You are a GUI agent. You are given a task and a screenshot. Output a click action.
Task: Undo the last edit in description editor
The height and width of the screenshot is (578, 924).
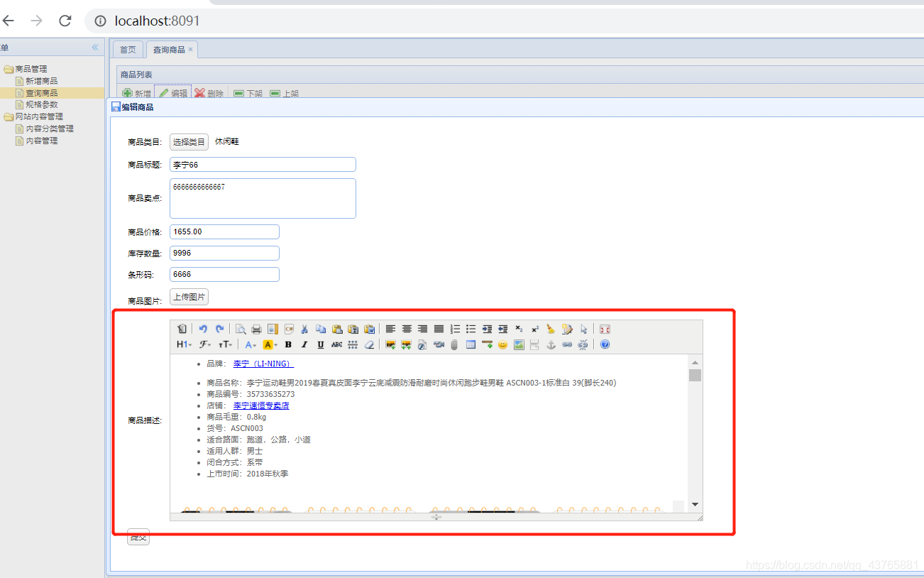(203, 329)
